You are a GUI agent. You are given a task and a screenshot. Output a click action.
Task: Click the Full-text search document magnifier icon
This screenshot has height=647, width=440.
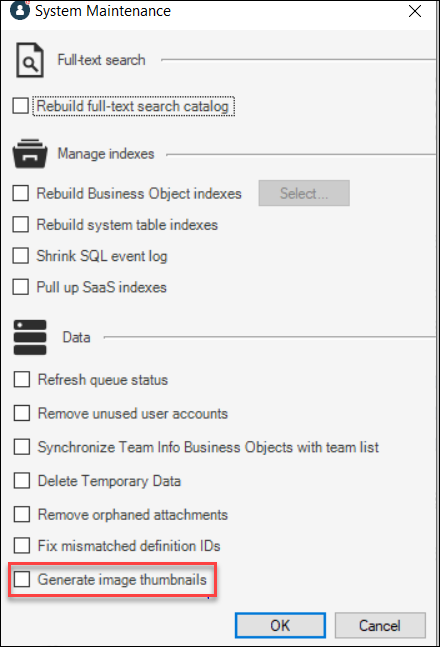click(x=30, y=60)
